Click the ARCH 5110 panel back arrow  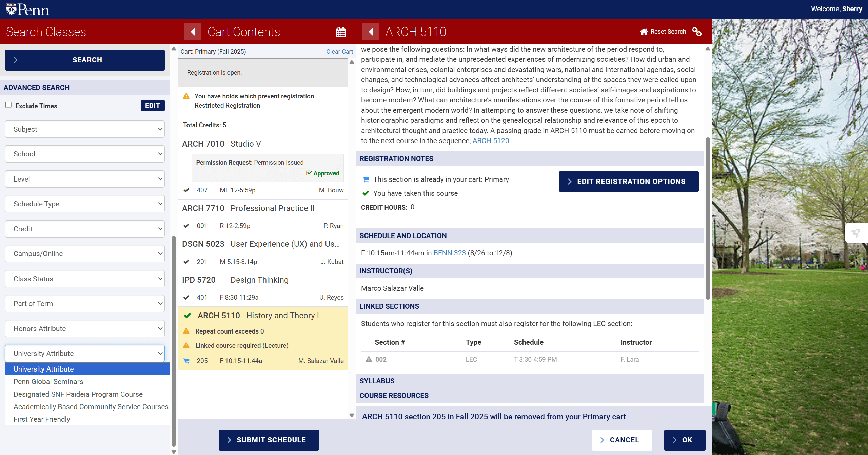tap(371, 32)
